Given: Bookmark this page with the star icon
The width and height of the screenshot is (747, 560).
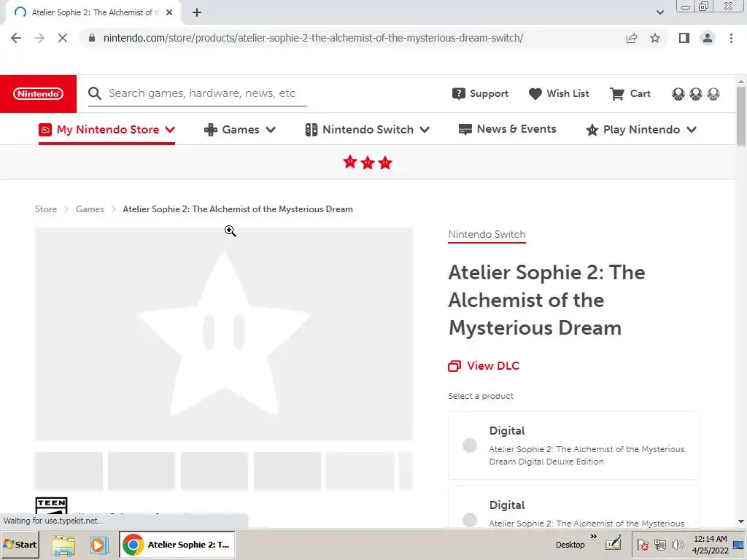Looking at the screenshot, I should pos(655,38).
